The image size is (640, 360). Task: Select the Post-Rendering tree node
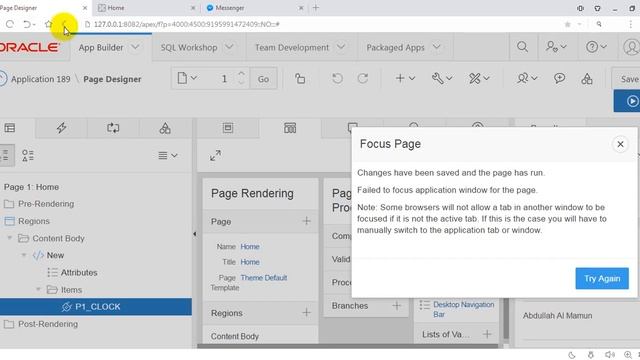coord(48,324)
